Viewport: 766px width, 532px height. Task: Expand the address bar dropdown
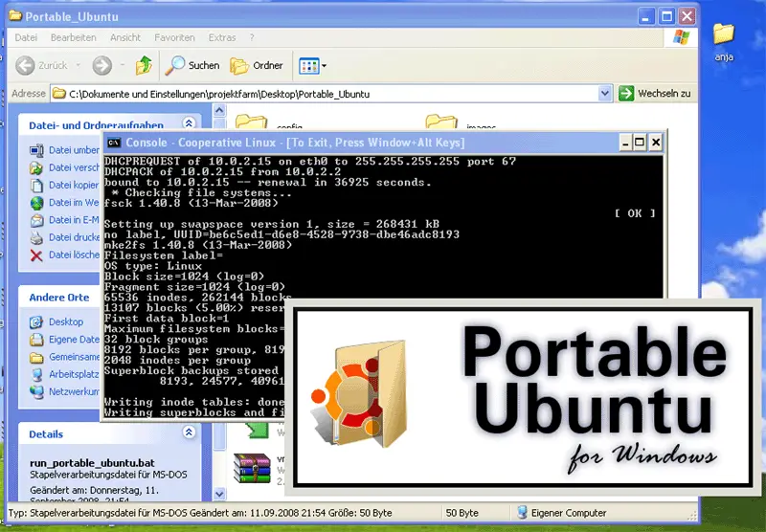tap(605, 93)
